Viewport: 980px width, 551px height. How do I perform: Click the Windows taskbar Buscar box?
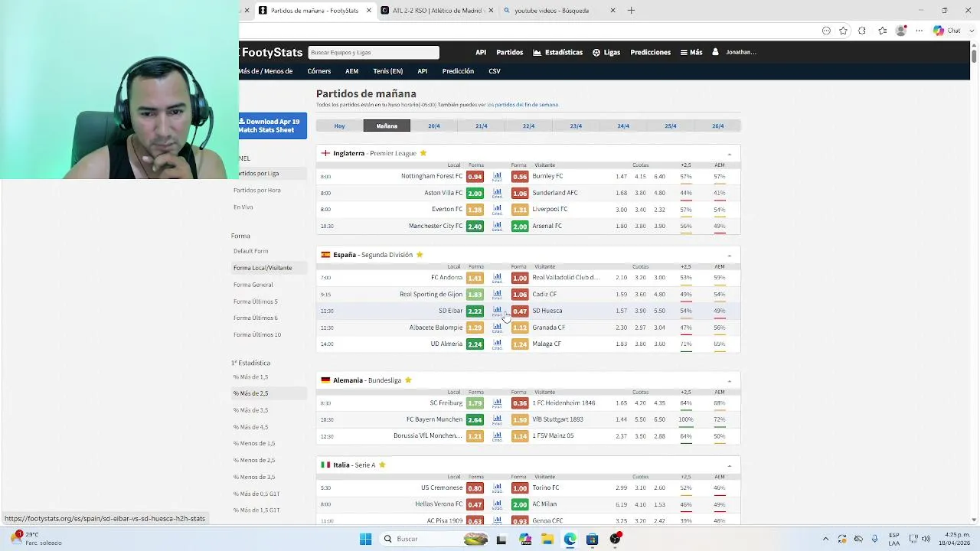[x=433, y=539]
